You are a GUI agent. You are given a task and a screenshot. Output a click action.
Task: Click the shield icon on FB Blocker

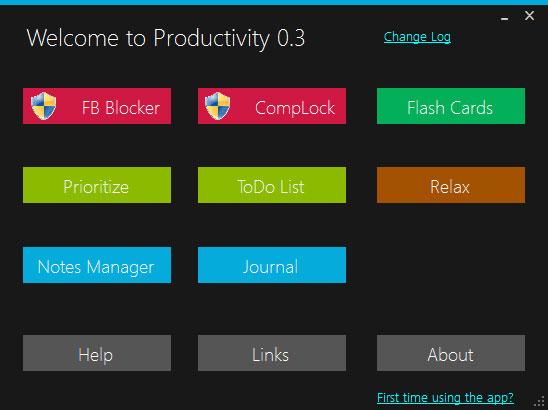click(x=43, y=106)
